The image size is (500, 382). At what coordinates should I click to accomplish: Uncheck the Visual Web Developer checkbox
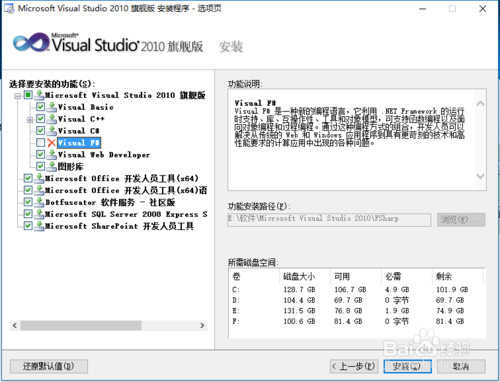[x=40, y=155]
